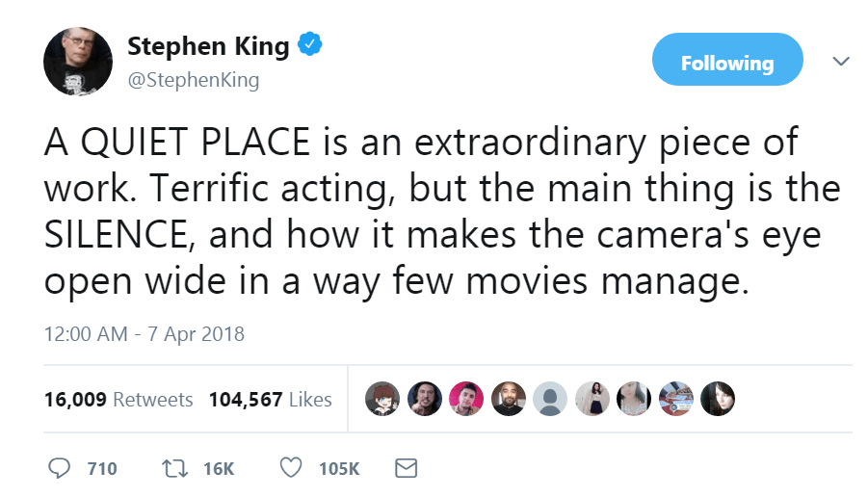View the 16,009 Retweets list
The height and width of the screenshot is (497, 868).
pyautogui.click(x=118, y=399)
